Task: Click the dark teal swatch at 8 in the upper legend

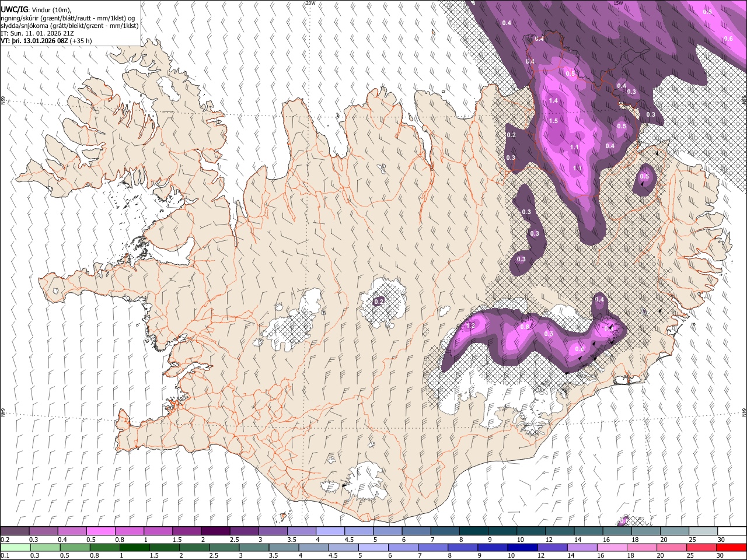Action: tap(474, 531)
